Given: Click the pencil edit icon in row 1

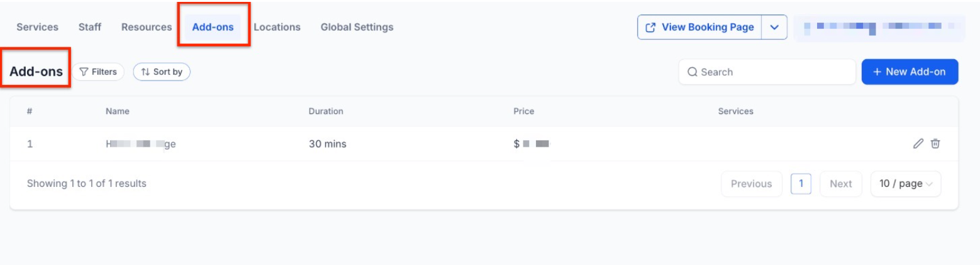Looking at the screenshot, I should point(918,144).
